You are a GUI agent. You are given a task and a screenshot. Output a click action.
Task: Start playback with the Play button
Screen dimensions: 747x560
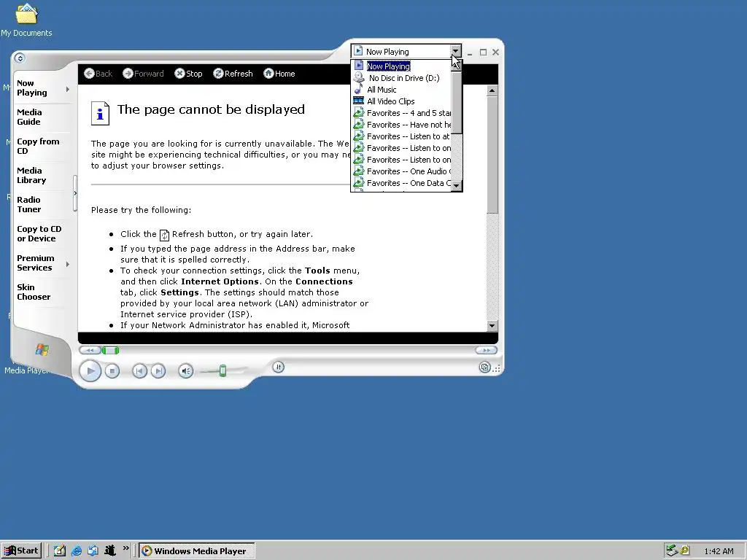(x=90, y=371)
